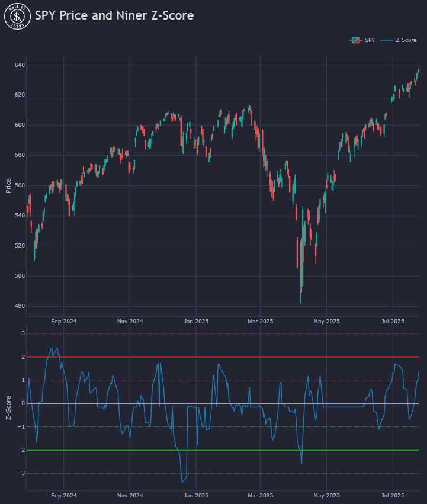Click the 560 price axis label
Screen dimensions: 427x504
(20, 185)
